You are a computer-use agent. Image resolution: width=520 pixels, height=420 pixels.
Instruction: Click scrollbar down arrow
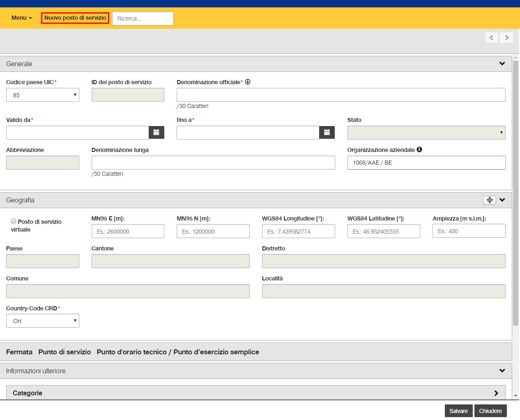pyautogui.click(x=515, y=396)
